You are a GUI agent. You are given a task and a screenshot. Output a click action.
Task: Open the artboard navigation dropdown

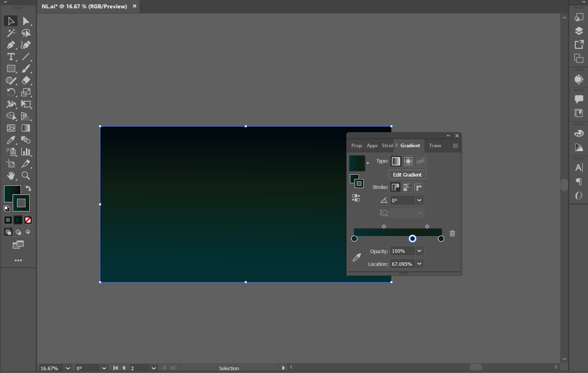(154, 368)
